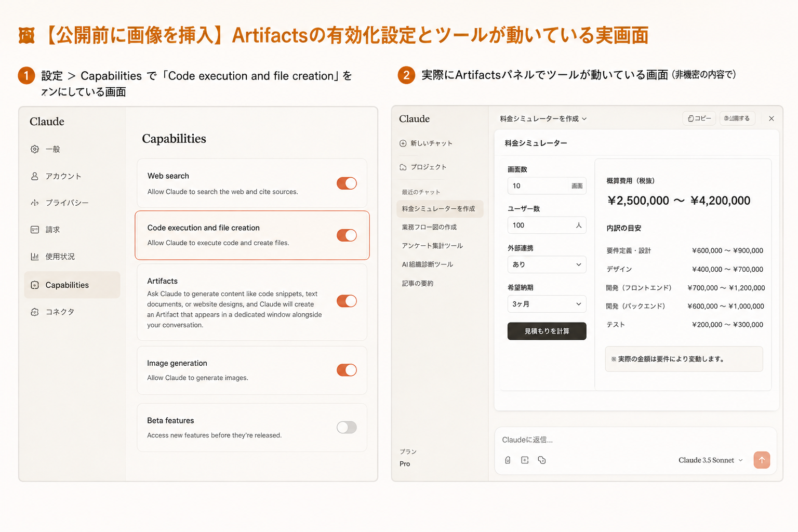Viewport: 798px width, 532px height.
Task: Click the テスト cost row
Action: [x=685, y=325]
